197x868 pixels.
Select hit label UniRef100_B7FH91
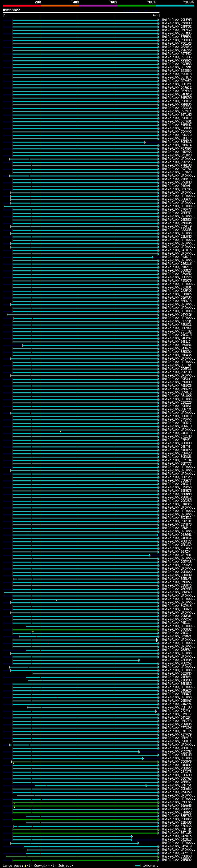(x=177, y=37)
